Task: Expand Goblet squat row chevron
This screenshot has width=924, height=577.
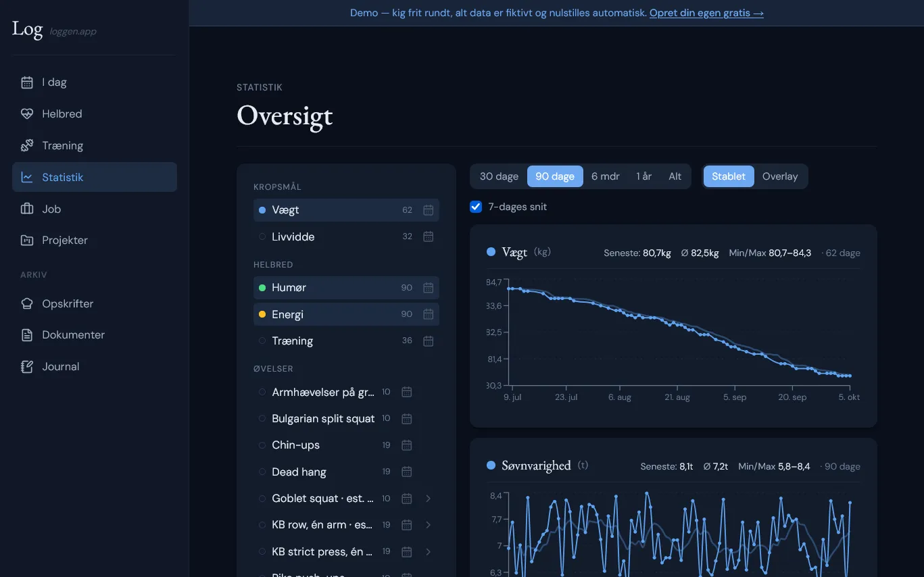Action: [x=428, y=499]
